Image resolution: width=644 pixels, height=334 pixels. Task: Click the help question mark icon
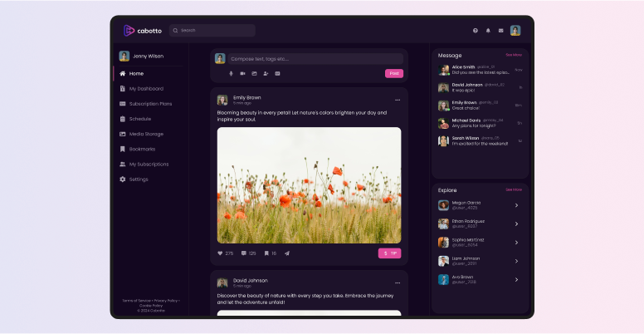point(476,31)
